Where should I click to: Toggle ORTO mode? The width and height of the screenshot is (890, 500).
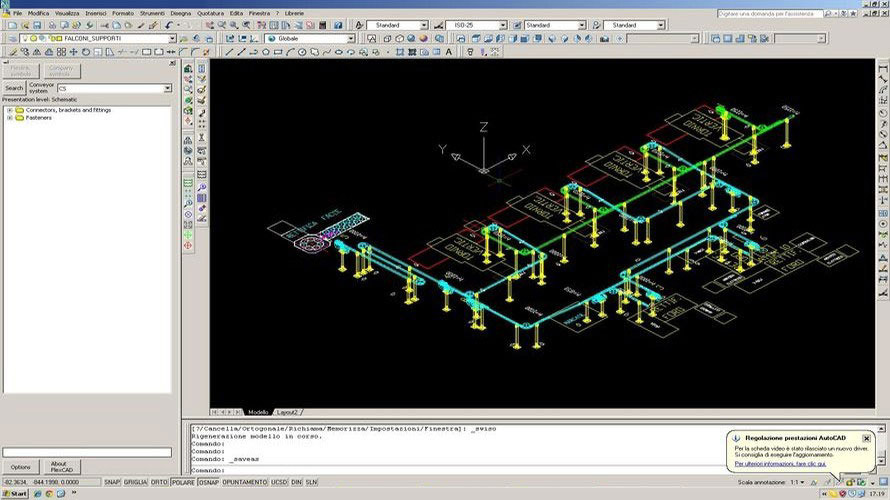point(159,482)
